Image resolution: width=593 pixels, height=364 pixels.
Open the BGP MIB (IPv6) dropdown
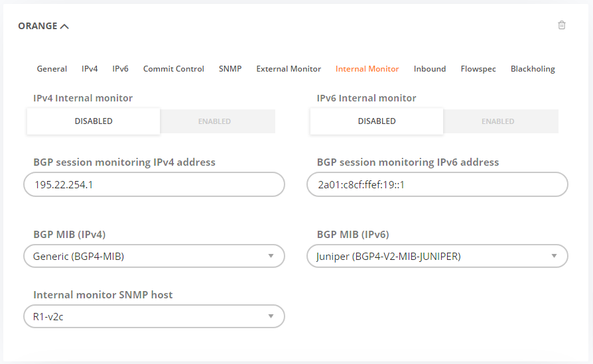coord(437,256)
